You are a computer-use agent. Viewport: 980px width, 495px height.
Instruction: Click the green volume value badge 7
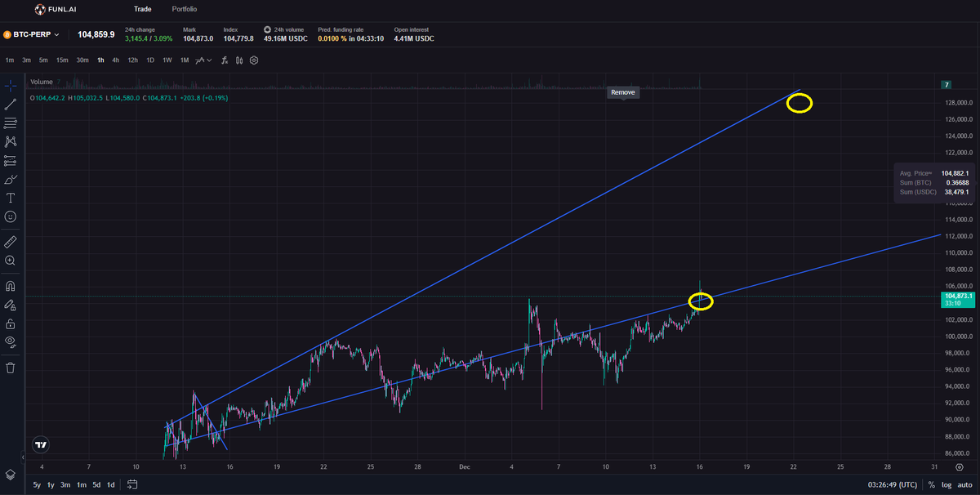click(947, 85)
